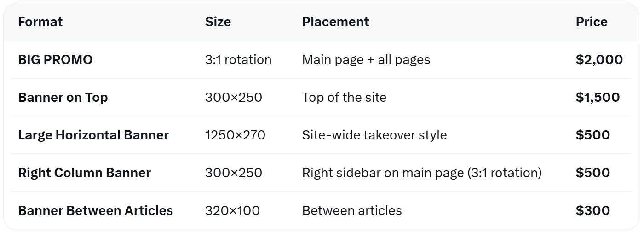Click the 1250×270 size cell
Screen dimensions: 644x232
[235, 135]
